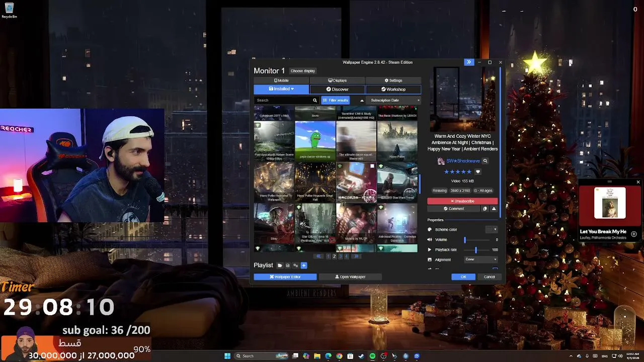Viewport: 644px width, 362px height.
Task: Go to the previous page of wallpapers
Action: 318,256
